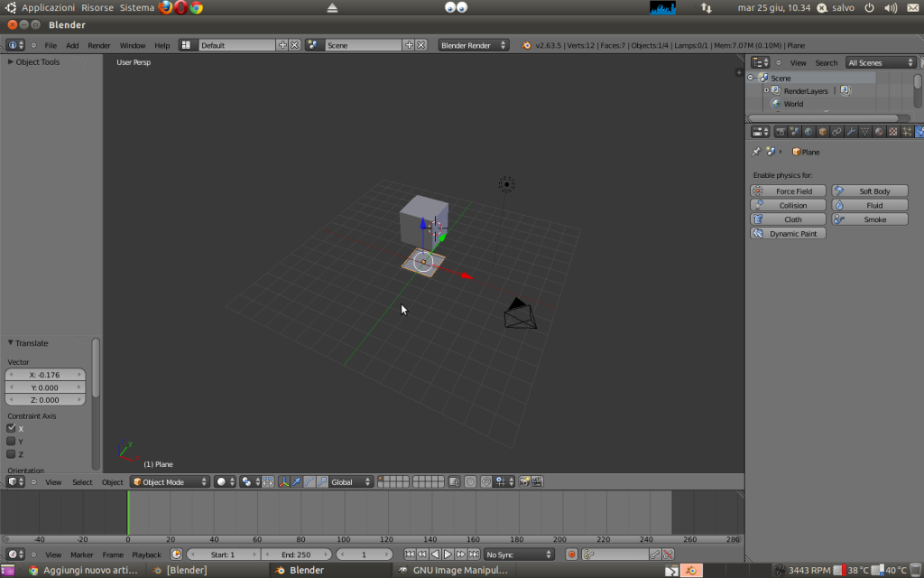
Task: Open the Object Mode dropdown
Action: 169,482
